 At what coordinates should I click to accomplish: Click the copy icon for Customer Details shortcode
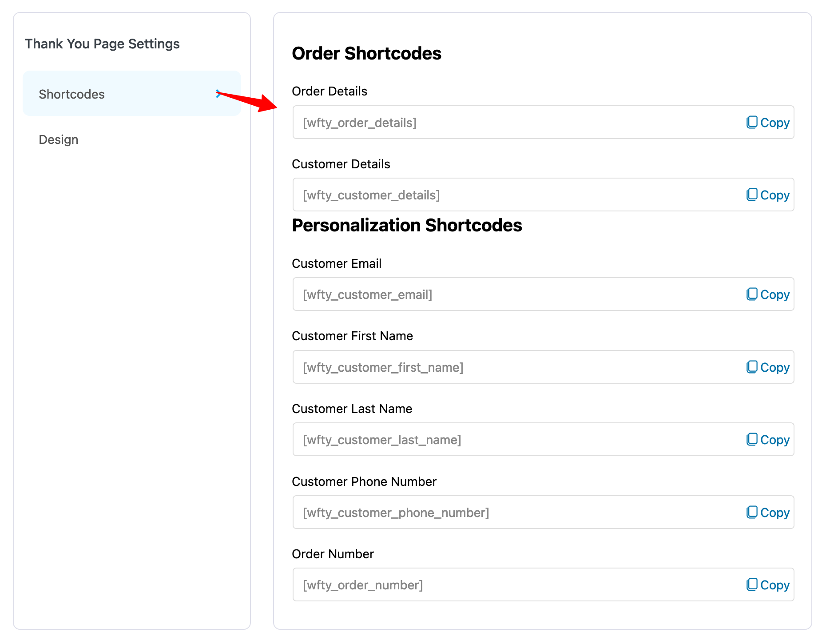(752, 195)
